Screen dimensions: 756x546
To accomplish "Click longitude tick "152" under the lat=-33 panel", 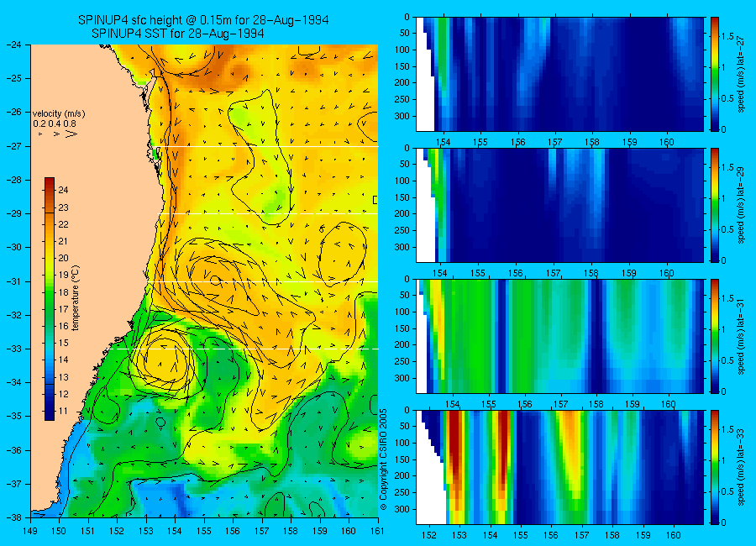I will 428,535.
